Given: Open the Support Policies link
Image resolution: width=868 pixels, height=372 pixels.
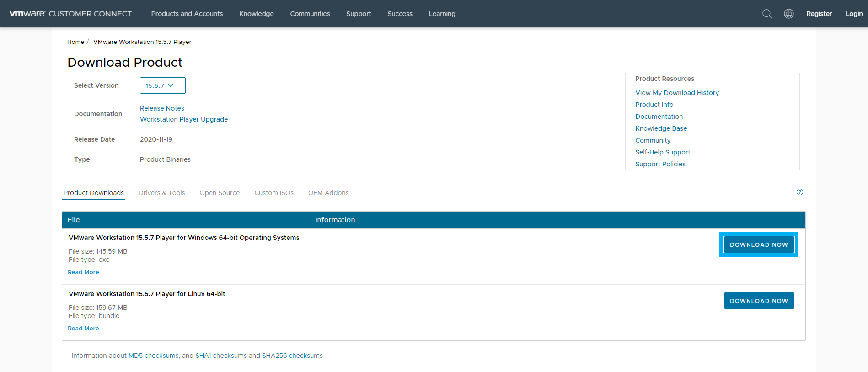Looking at the screenshot, I should [x=660, y=164].
